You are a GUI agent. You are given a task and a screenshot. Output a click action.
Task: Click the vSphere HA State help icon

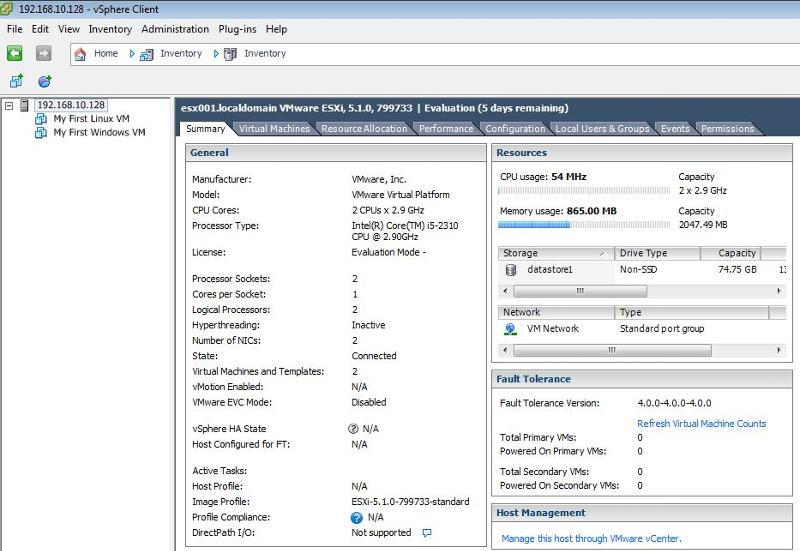353,429
